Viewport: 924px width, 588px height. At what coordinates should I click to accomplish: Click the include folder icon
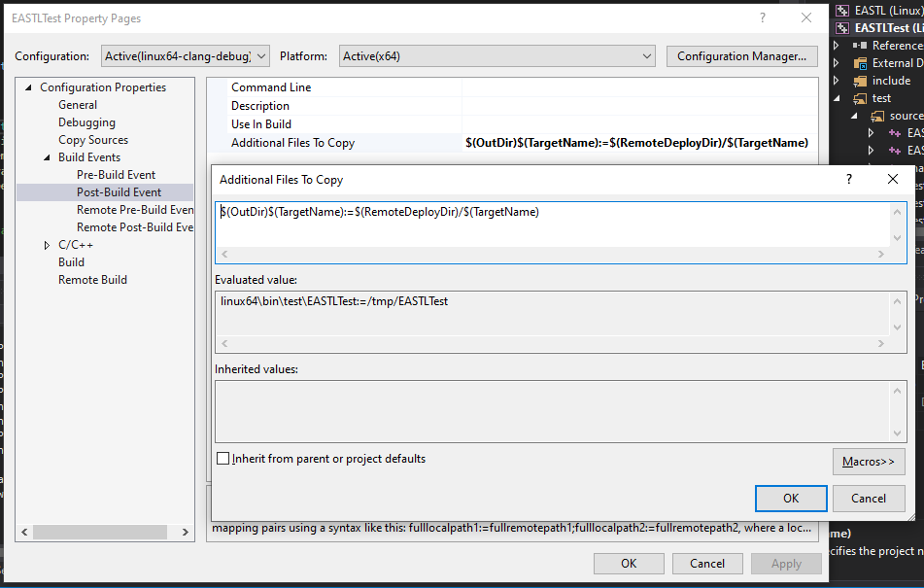click(862, 80)
